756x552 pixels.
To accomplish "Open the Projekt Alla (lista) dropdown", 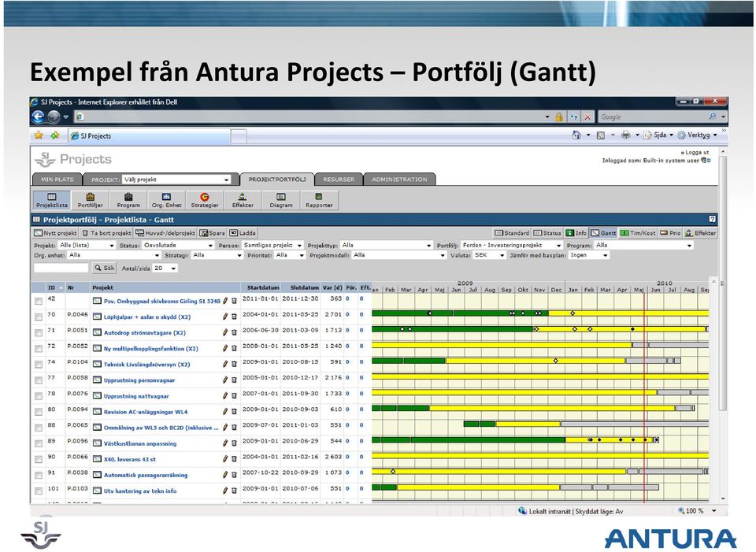I will 87,246.
